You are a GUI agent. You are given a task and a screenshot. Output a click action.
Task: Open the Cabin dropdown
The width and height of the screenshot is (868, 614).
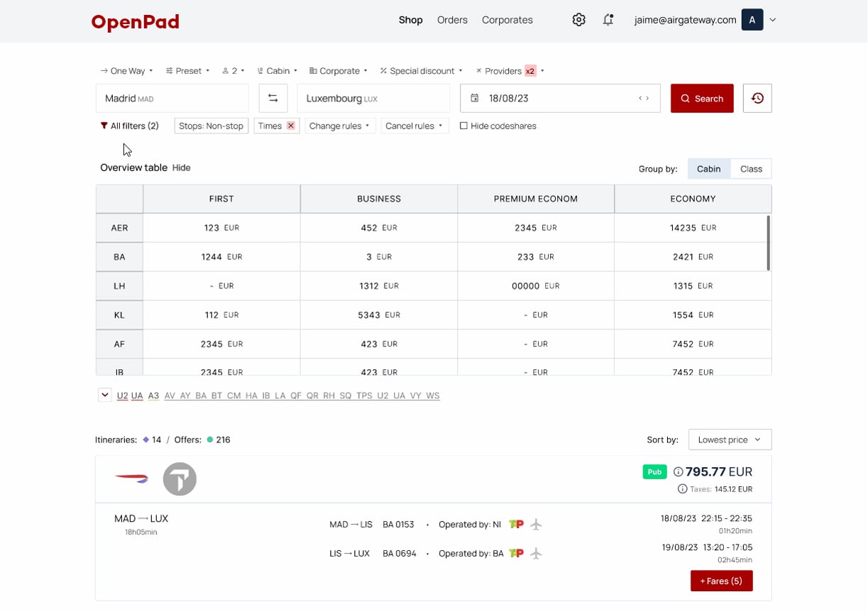[278, 71]
